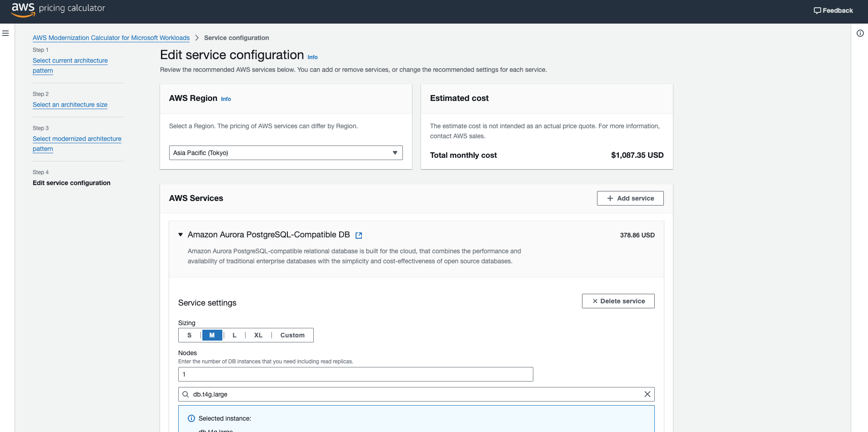Open the AWS Region dropdown
The height and width of the screenshot is (432, 868).
(286, 153)
